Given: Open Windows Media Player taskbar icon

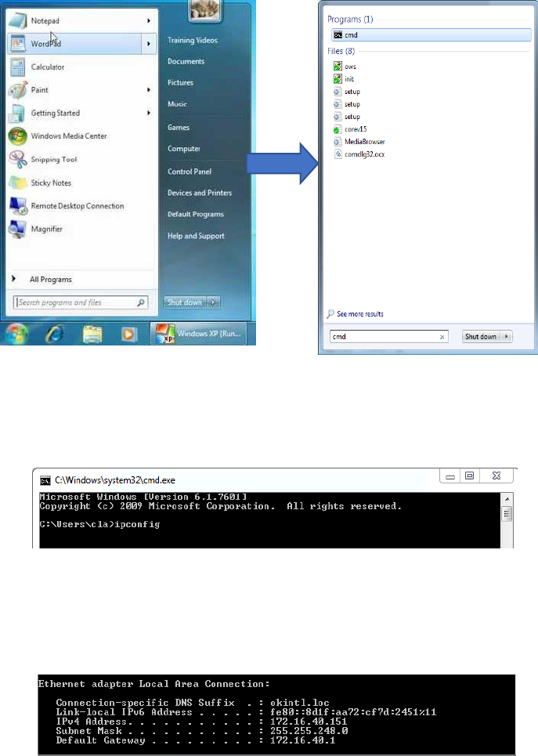Looking at the screenshot, I should pyautogui.click(x=128, y=334).
